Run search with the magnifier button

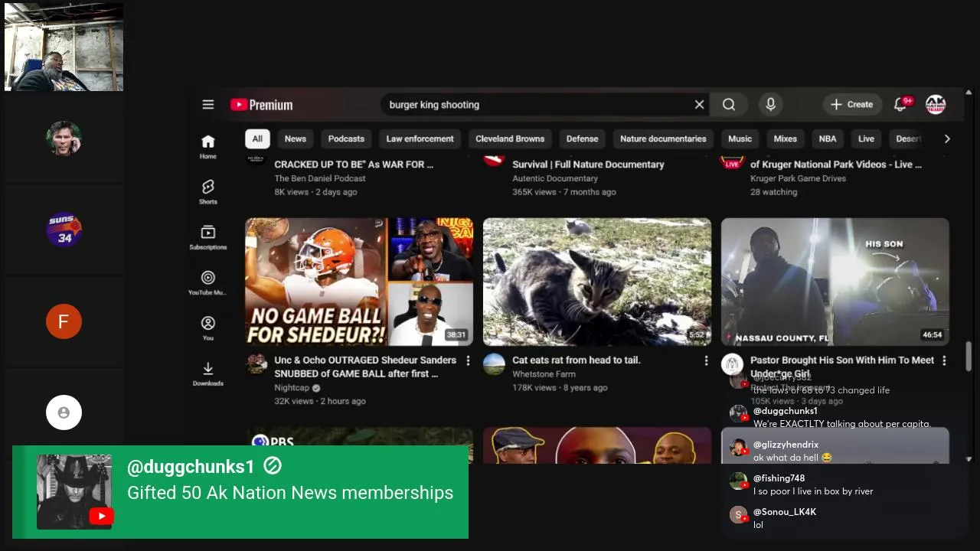[x=729, y=105]
